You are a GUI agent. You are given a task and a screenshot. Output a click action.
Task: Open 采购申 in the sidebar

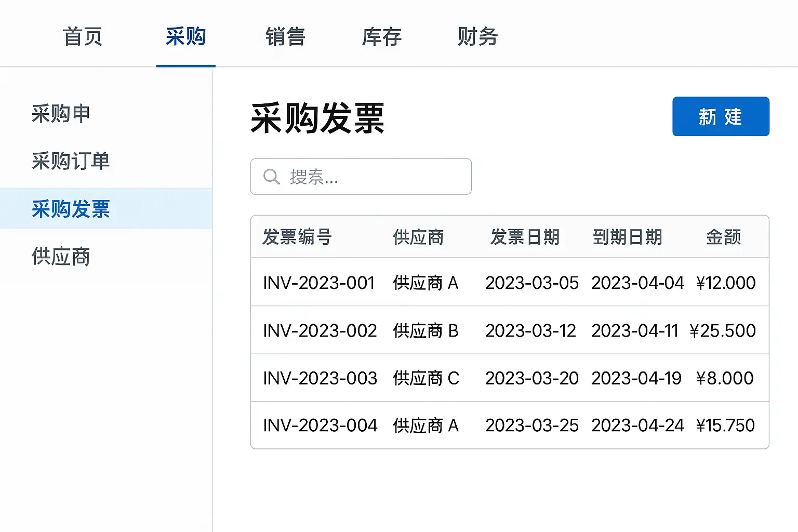(61, 114)
